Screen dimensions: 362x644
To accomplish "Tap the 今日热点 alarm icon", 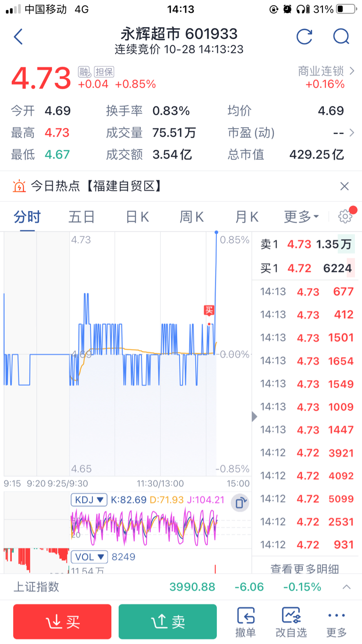I will [x=19, y=186].
